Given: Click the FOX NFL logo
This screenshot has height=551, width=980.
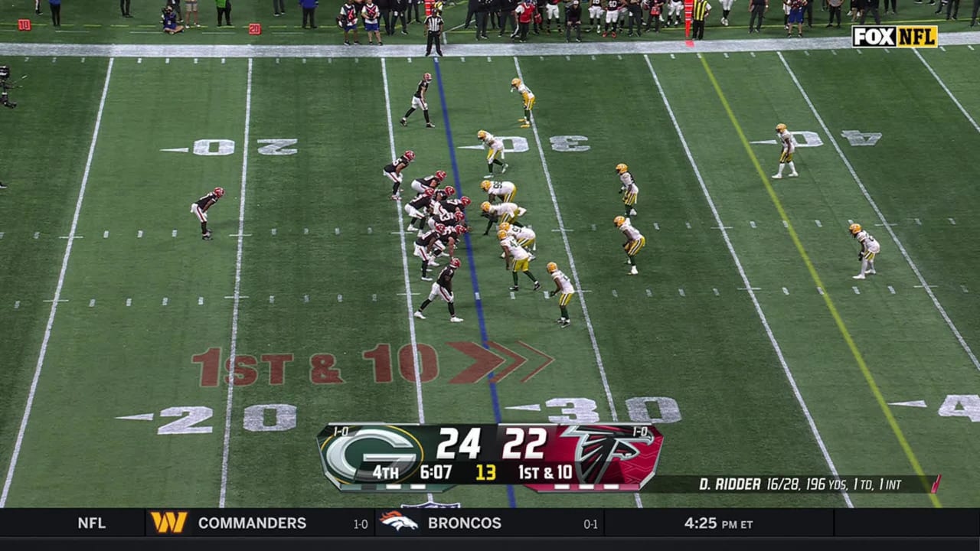Looking at the screenshot, I should point(894,37).
